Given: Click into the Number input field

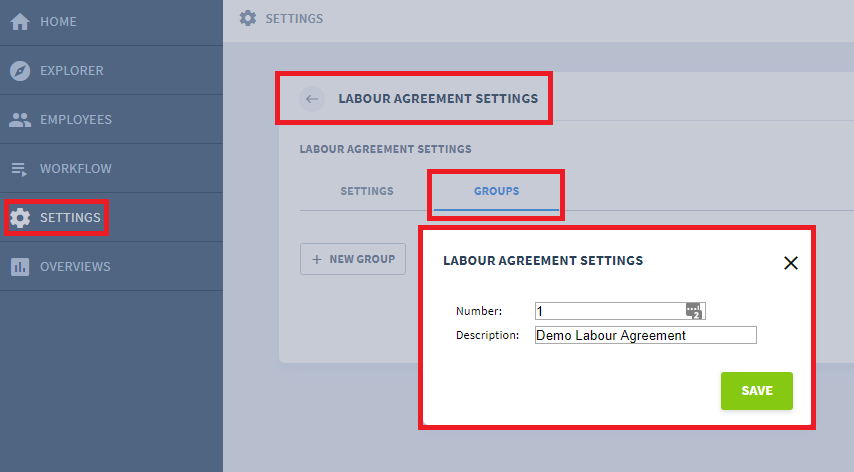Looking at the screenshot, I should pyautogui.click(x=620, y=311).
